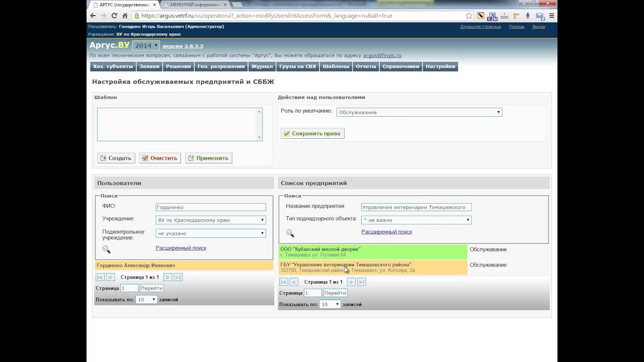The height and width of the screenshot is (362, 644).
Task: Open the Журнал menu
Action: click(x=262, y=66)
